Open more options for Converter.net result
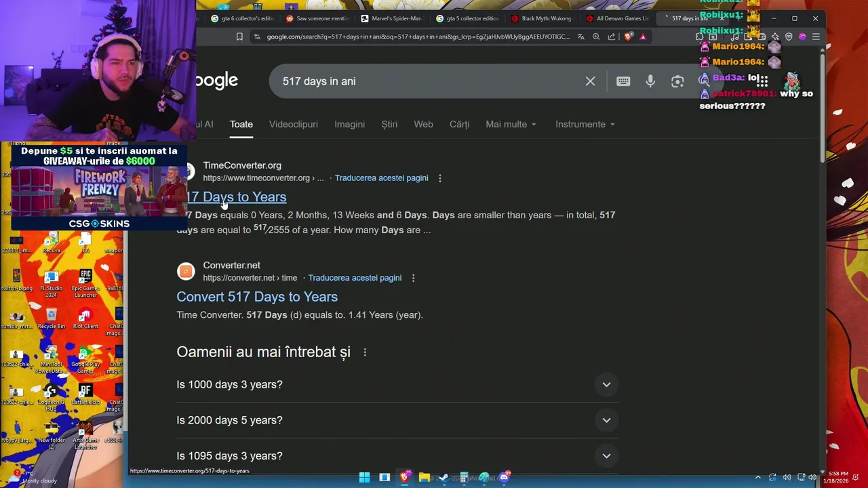 tap(413, 278)
